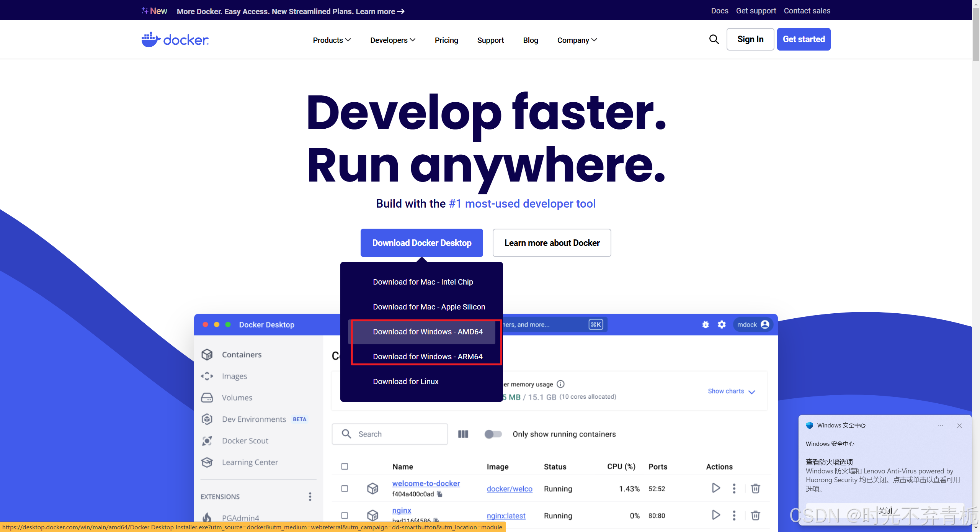Click the columns view icon beside Search
Screen dimensions: 980x532
pos(463,434)
